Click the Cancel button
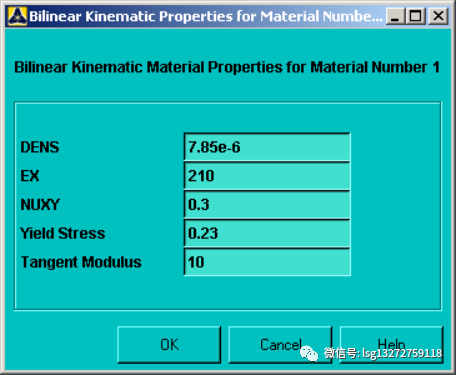 pos(280,345)
